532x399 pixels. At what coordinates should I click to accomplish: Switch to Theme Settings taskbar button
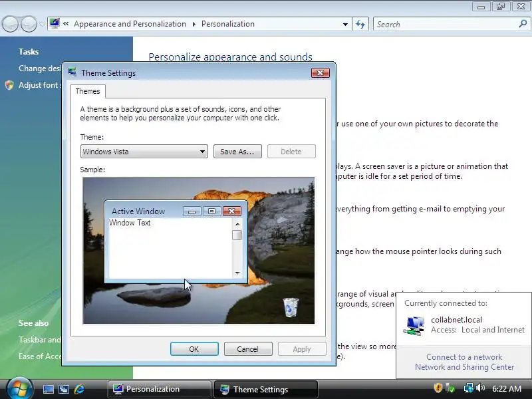click(x=266, y=389)
